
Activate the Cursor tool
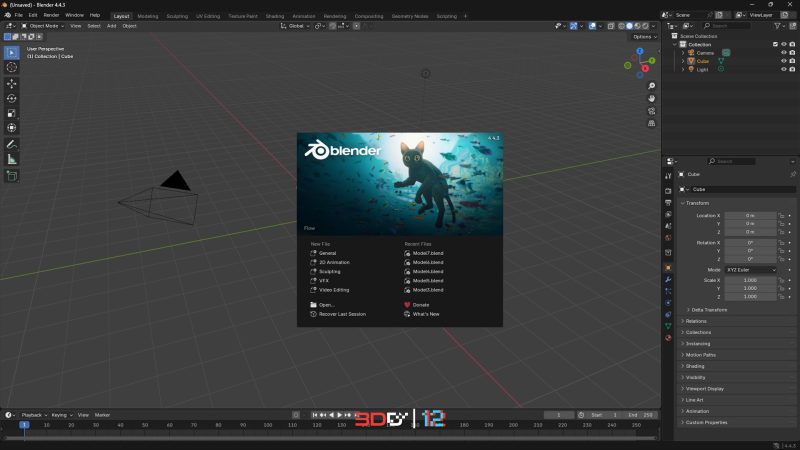click(x=12, y=67)
